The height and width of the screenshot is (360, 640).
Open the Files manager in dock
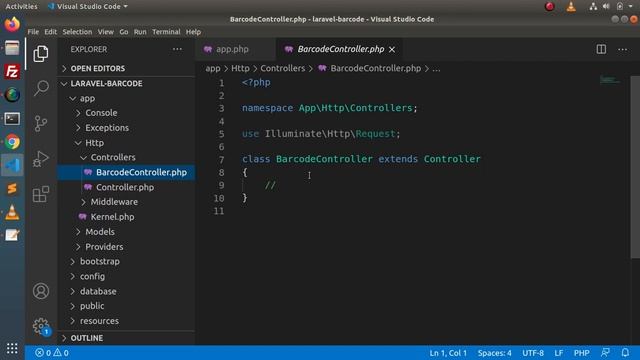12,48
